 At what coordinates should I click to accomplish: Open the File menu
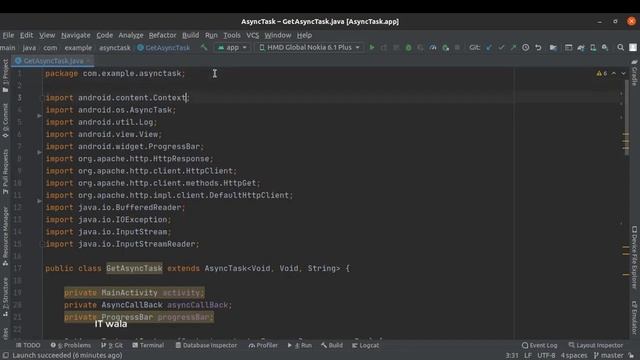[x=8, y=36]
